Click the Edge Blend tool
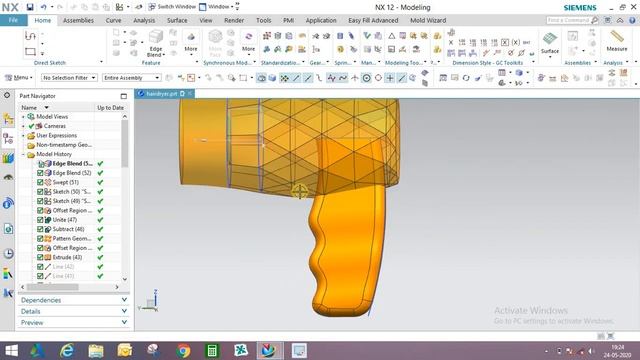 click(156, 43)
